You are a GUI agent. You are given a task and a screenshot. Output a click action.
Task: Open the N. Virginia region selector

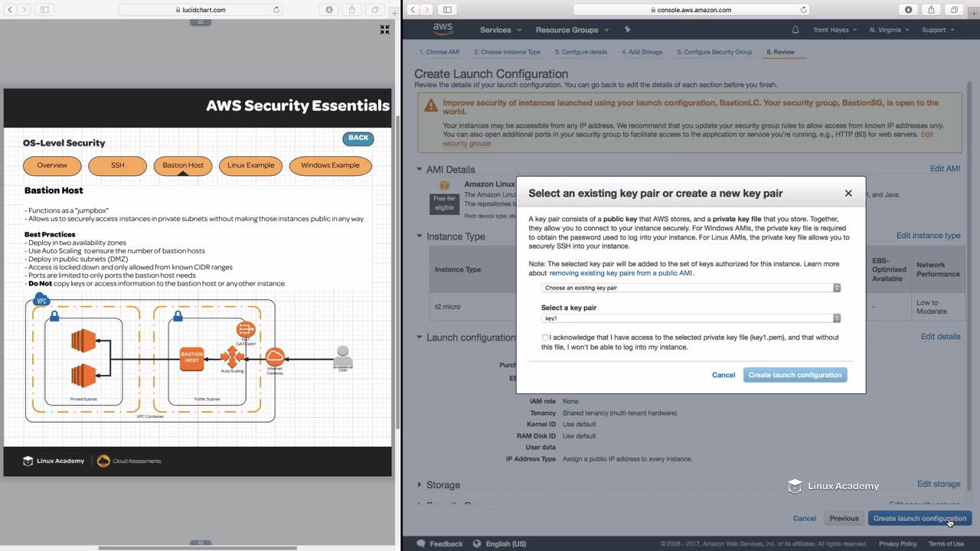[x=889, y=30]
